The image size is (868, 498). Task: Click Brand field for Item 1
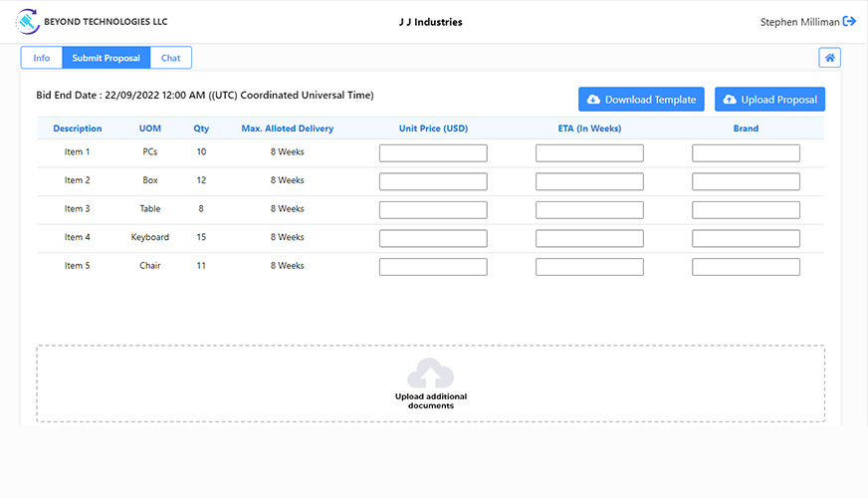[x=746, y=153]
